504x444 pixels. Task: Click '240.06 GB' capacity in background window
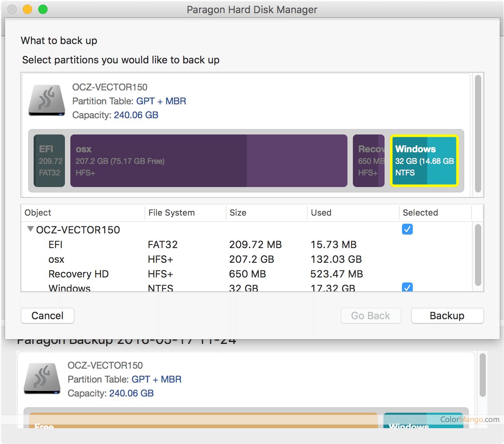[131, 393]
